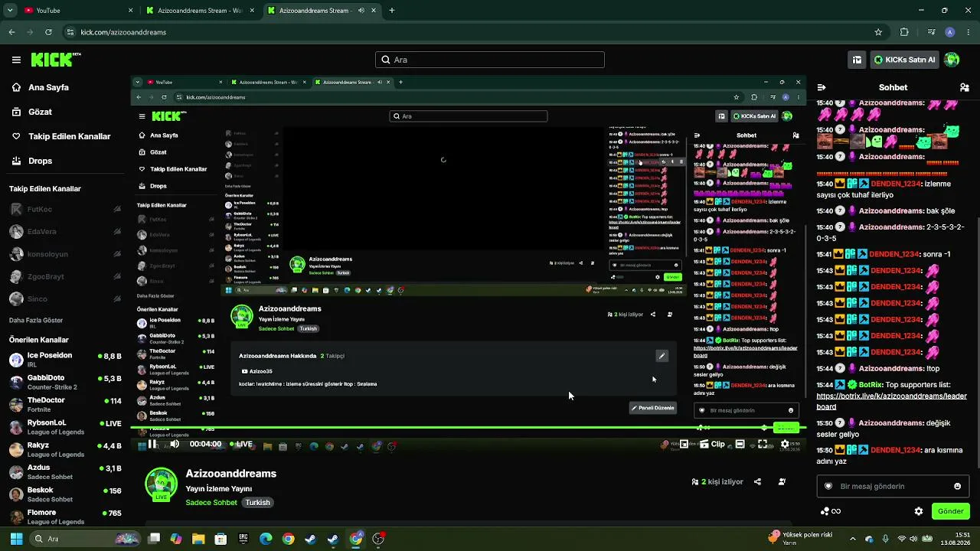Open Drops in the sidebar
This screenshot has width=980, height=551.
click(x=40, y=161)
